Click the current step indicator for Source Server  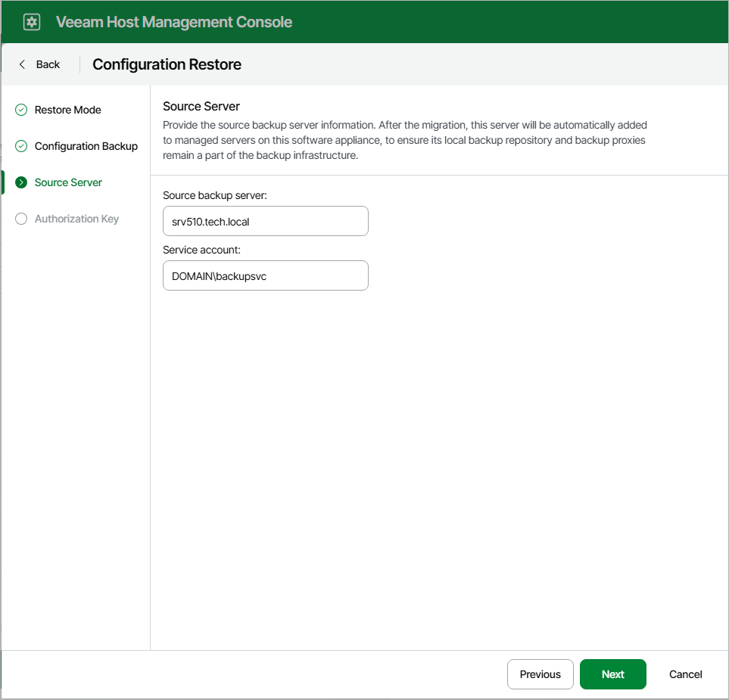(x=20, y=182)
